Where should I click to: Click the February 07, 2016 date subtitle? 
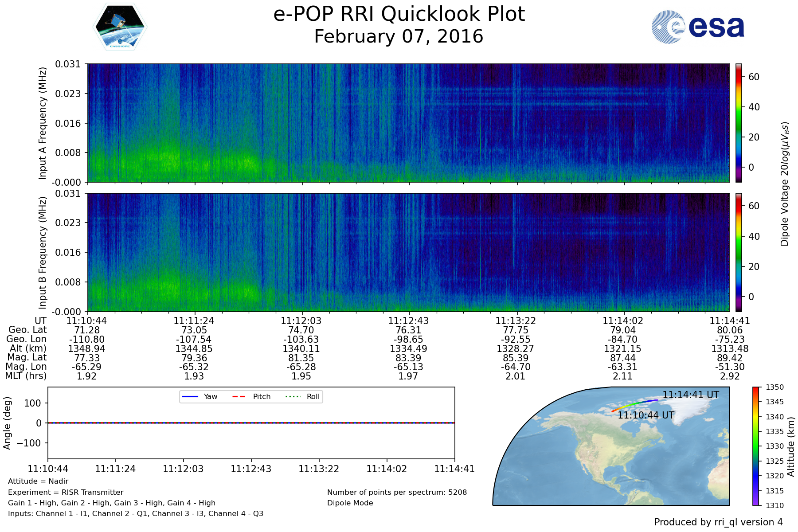click(399, 37)
